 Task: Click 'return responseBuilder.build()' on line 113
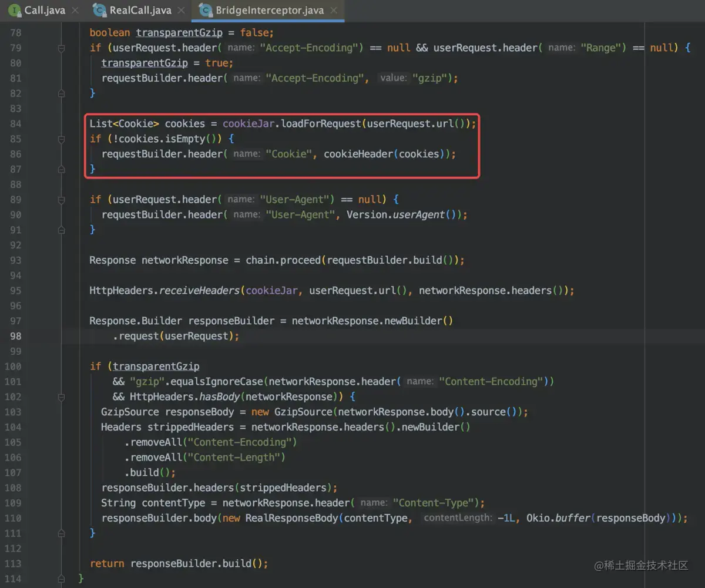(176, 563)
